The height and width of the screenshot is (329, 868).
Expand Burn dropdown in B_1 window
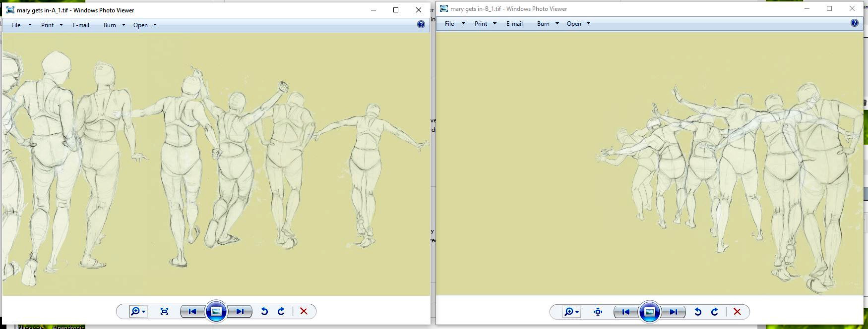click(548, 24)
